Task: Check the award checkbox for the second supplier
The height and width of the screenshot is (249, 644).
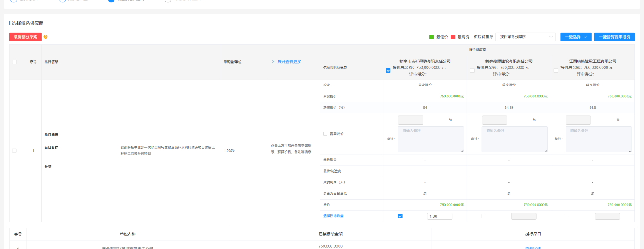Action: pyautogui.click(x=484, y=216)
